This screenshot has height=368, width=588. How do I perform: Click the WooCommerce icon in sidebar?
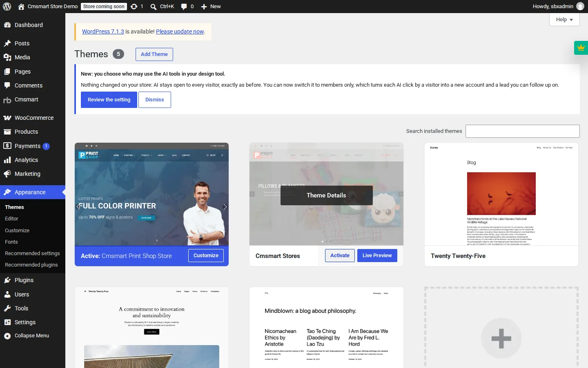[7, 118]
